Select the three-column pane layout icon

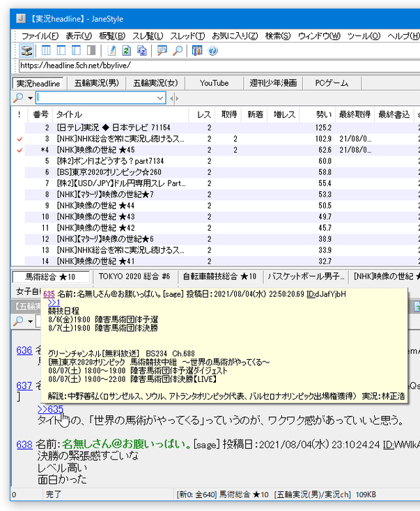pyautogui.click(x=46, y=50)
